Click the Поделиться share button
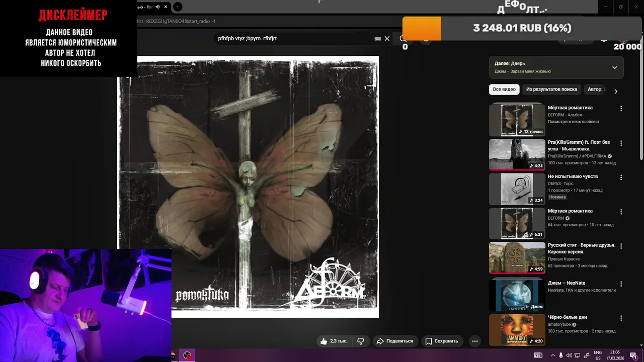644x362 pixels. [x=395, y=341]
